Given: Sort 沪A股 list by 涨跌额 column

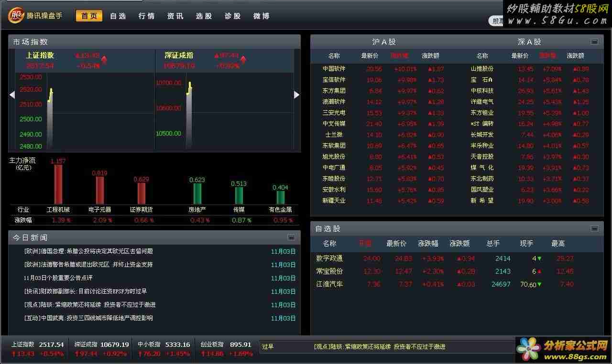Looking at the screenshot, I should coord(430,56).
